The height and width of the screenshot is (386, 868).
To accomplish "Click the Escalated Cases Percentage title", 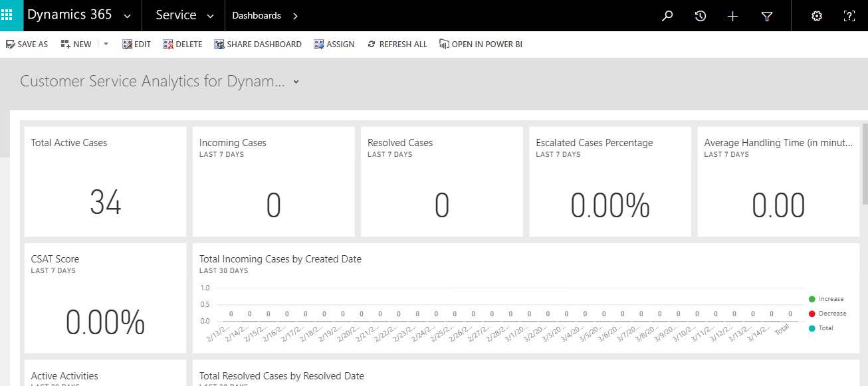I will 594,143.
